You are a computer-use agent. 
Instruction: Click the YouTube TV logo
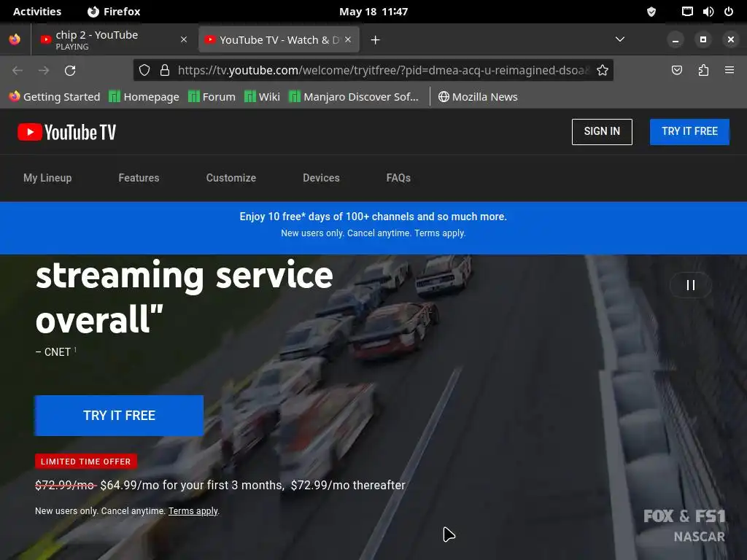[66, 132]
